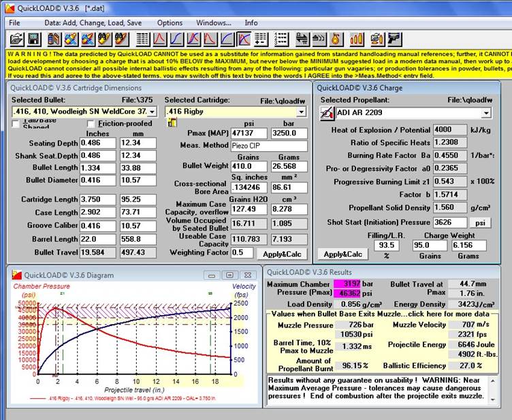512x420 pixels.
Task: Click the Burning Rate Factor value 0.4550
Action: point(450,156)
